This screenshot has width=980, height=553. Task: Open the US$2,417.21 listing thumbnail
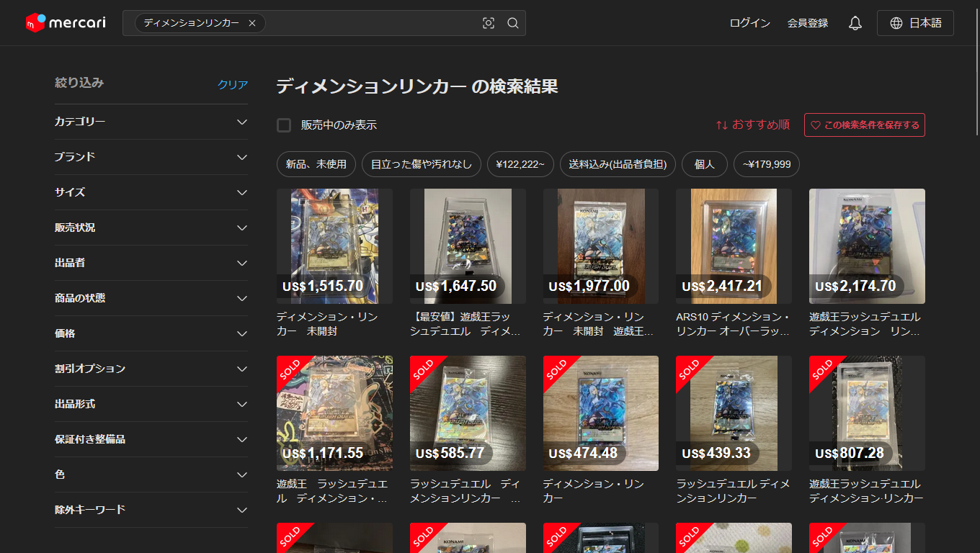[734, 246]
